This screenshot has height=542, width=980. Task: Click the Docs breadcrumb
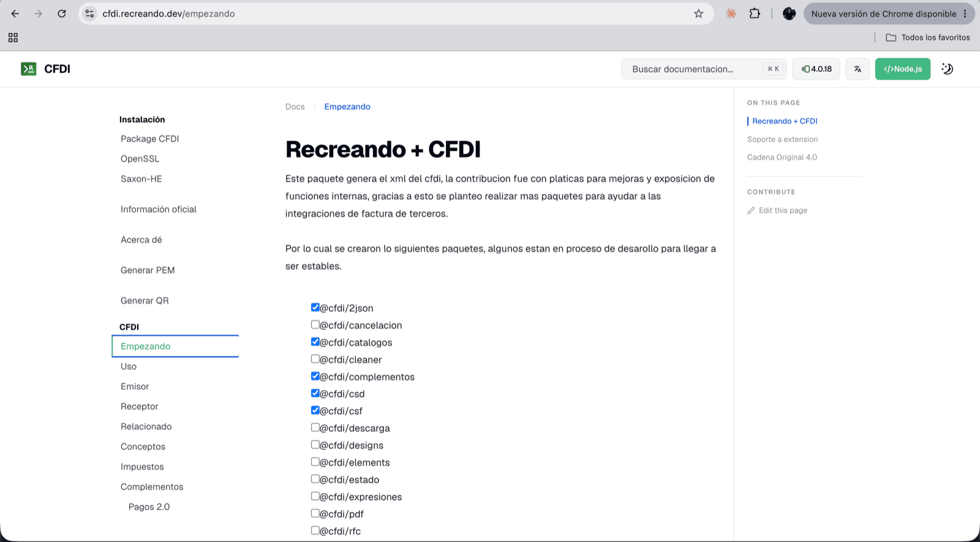(x=295, y=107)
